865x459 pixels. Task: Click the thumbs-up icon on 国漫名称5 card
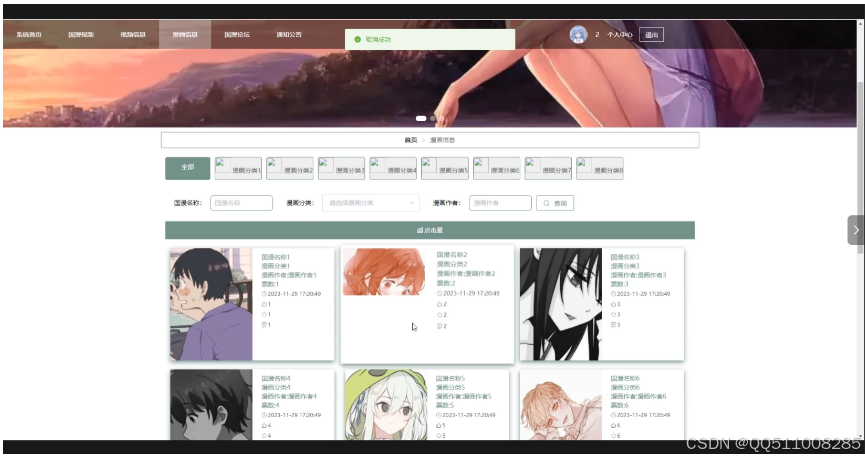pyautogui.click(x=439, y=426)
